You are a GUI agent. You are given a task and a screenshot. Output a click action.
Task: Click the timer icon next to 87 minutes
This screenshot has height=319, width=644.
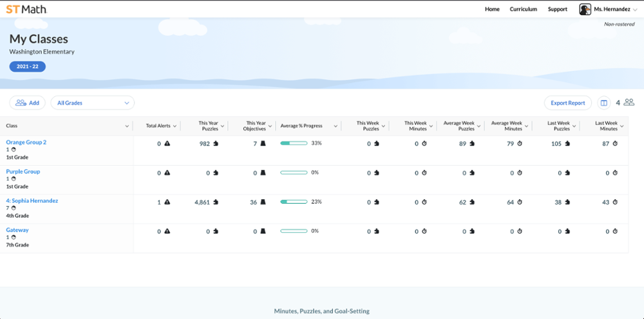pos(615,144)
